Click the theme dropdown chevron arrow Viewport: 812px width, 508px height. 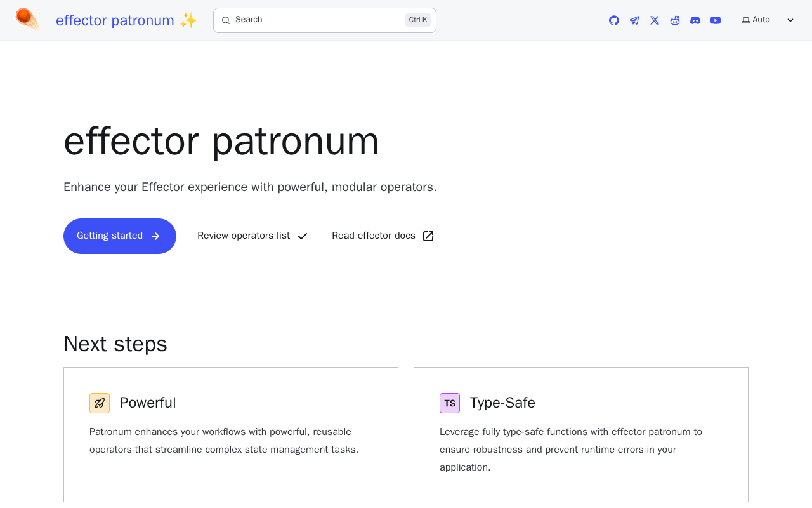click(x=790, y=20)
